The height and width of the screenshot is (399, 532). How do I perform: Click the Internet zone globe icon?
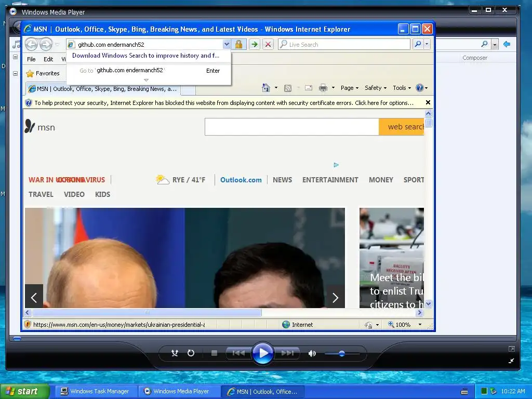click(x=286, y=324)
